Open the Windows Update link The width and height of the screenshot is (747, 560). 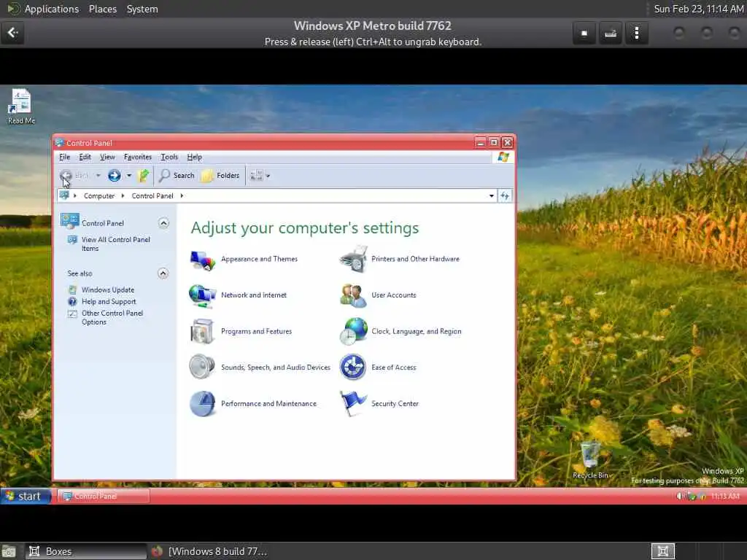point(108,290)
